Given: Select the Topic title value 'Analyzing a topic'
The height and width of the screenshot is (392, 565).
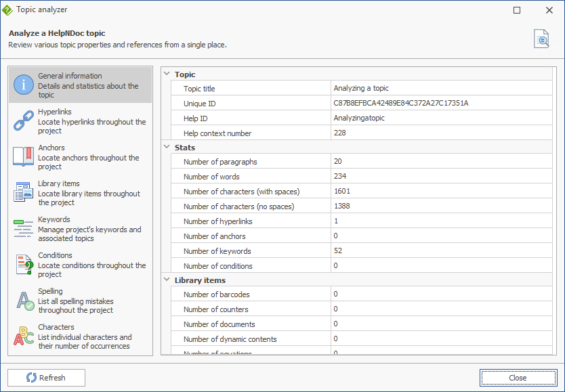Looking at the screenshot, I should (x=361, y=88).
